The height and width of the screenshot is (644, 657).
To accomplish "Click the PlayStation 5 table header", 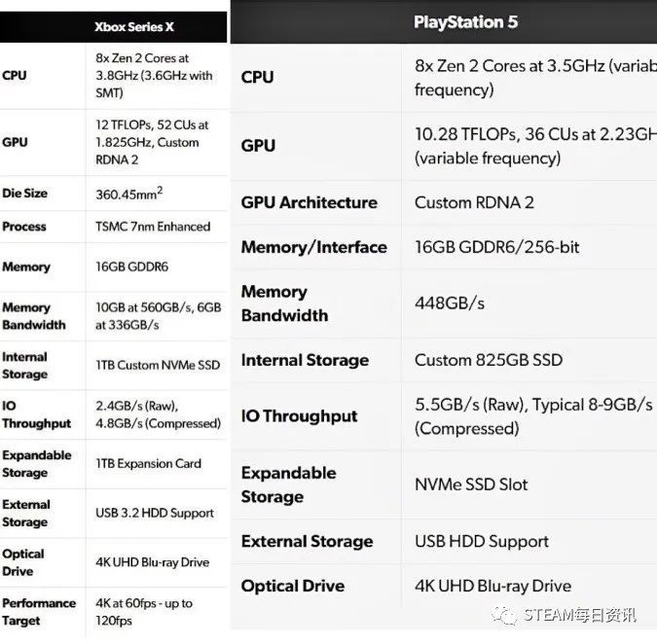I will click(465, 22).
